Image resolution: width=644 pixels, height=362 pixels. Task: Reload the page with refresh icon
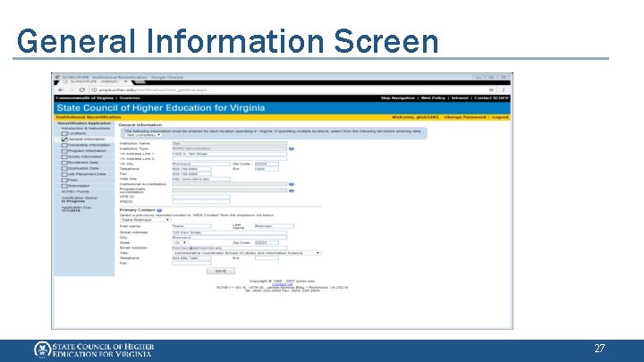pos(81,90)
